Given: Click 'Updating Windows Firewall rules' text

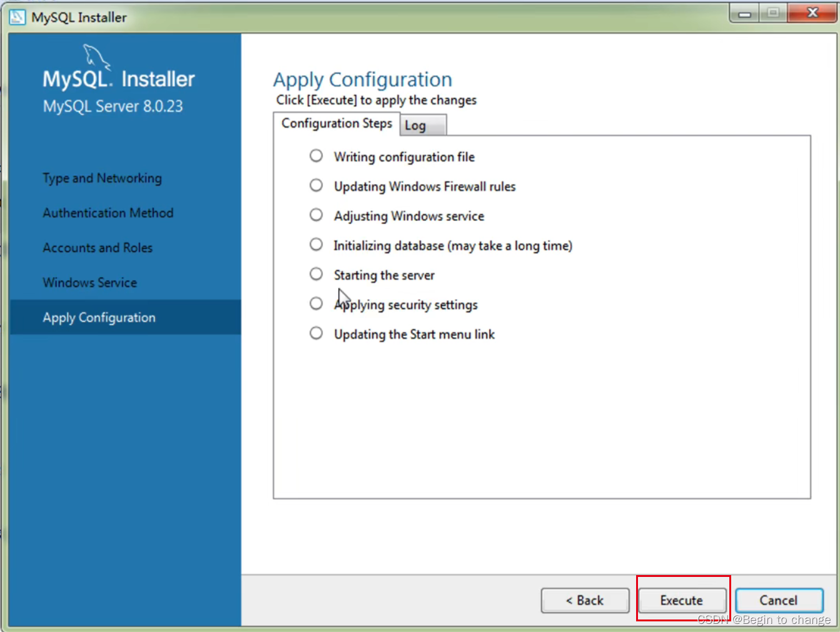Looking at the screenshot, I should click(x=425, y=186).
